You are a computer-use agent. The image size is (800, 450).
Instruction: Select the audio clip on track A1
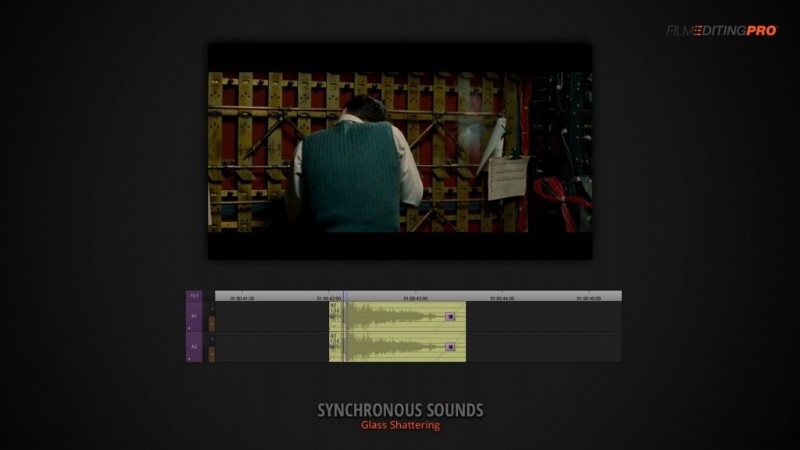(x=397, y=317)
